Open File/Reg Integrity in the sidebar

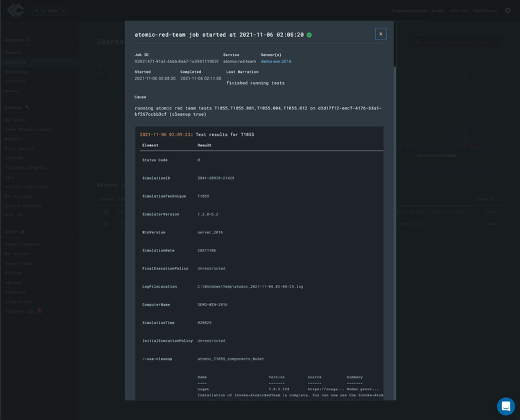point(25,168)
